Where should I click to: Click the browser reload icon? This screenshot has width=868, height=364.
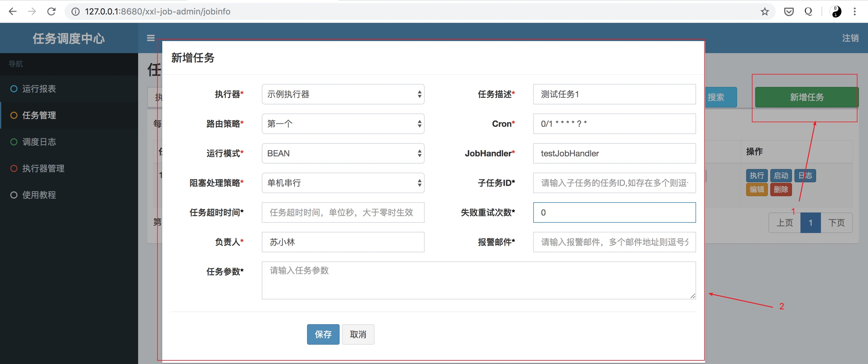pos(51,11)
